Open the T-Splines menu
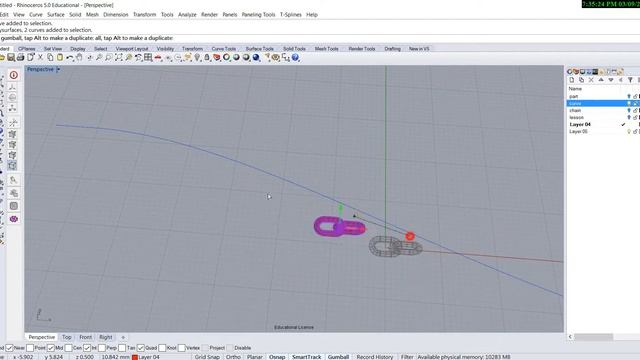This screenshot has height=360, width=640. coord(291,15)
